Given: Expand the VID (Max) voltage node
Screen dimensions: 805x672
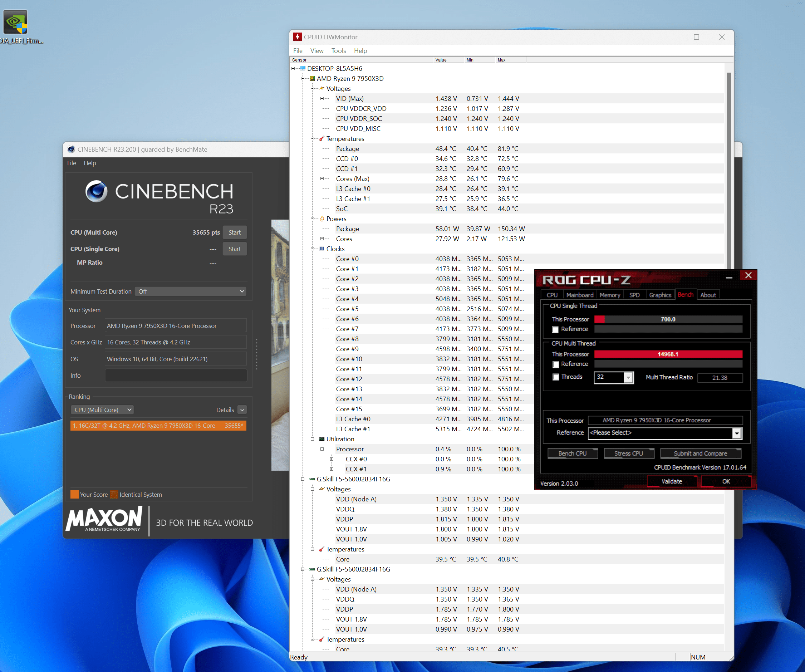Looking at the screenshot, I should point(322,98).
